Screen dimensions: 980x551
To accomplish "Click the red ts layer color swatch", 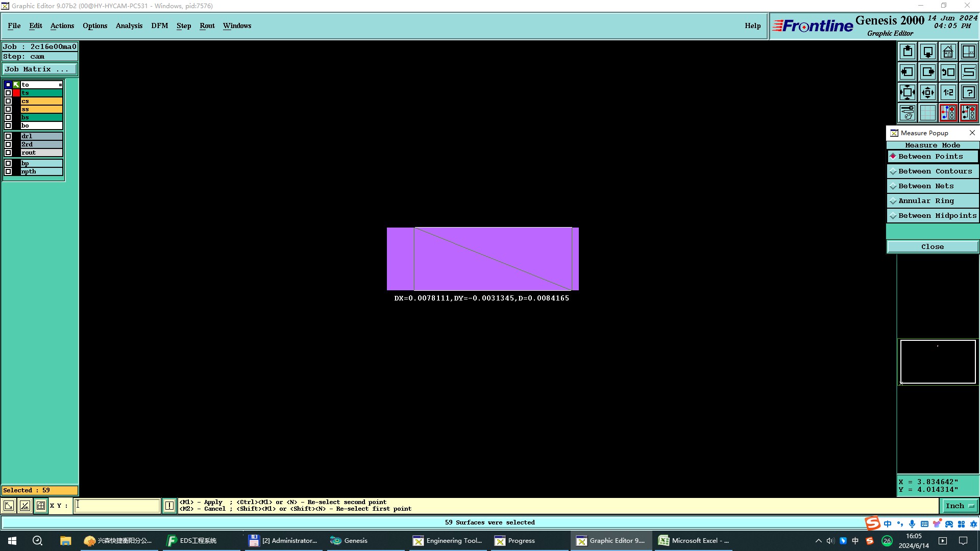I will point(16,93).
